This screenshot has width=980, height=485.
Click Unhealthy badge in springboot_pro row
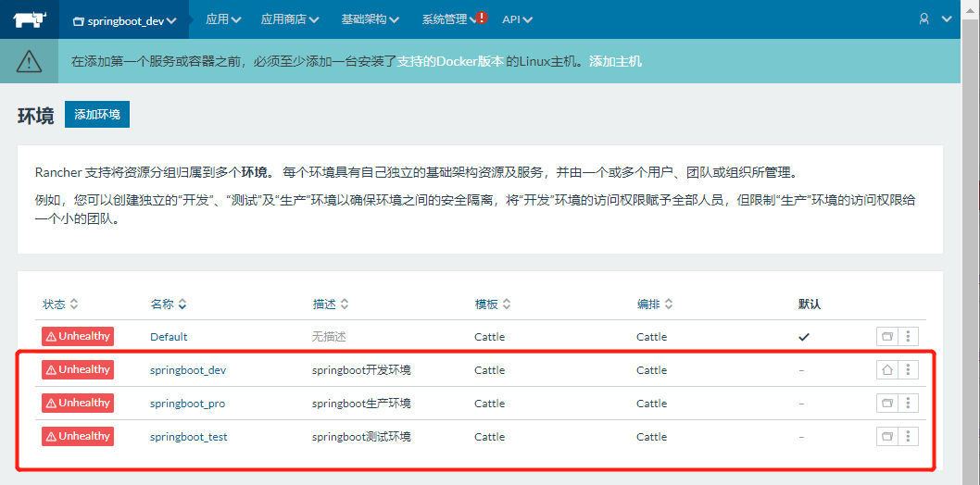tap(78, 404)
